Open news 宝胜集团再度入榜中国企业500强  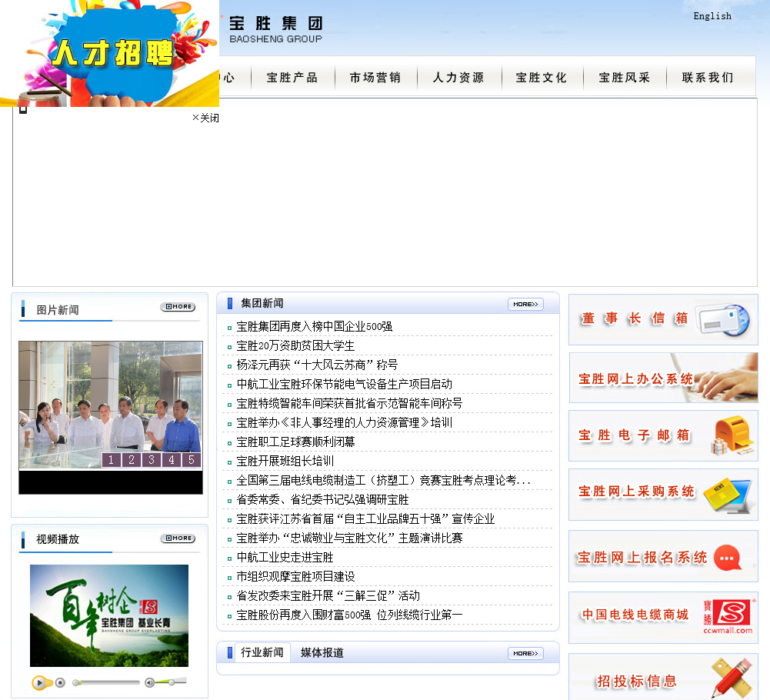315,327
